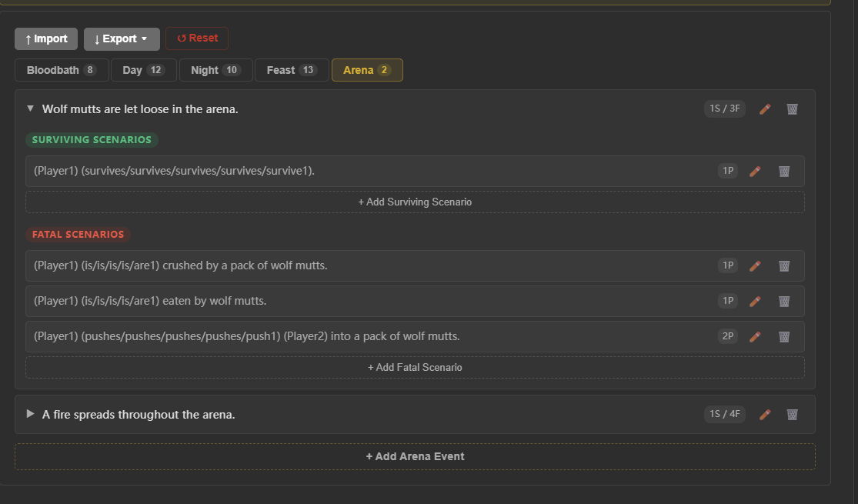
Task: Switch to the Bloodbath tab
Action: 61,70
